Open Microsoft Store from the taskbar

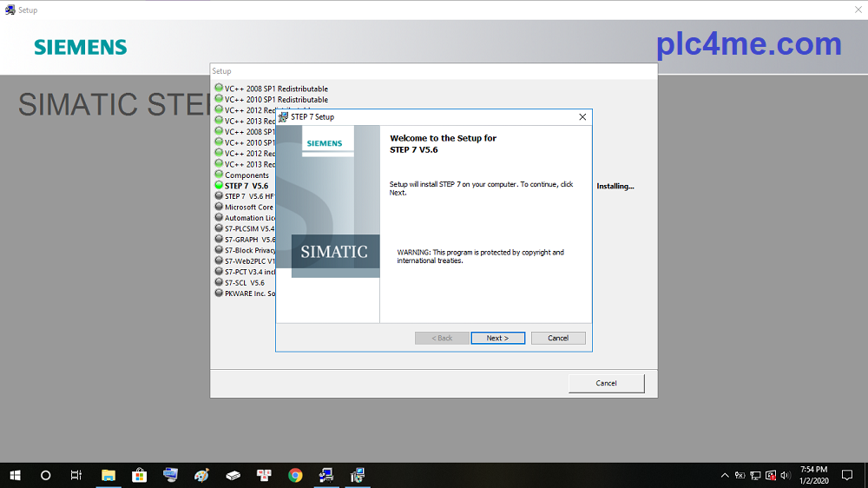(x=140, y=475)
